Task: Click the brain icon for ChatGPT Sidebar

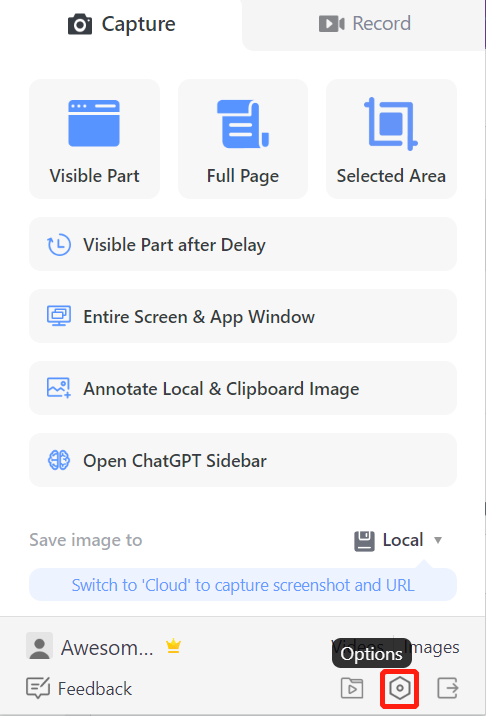Action: [x=59, y=460]
